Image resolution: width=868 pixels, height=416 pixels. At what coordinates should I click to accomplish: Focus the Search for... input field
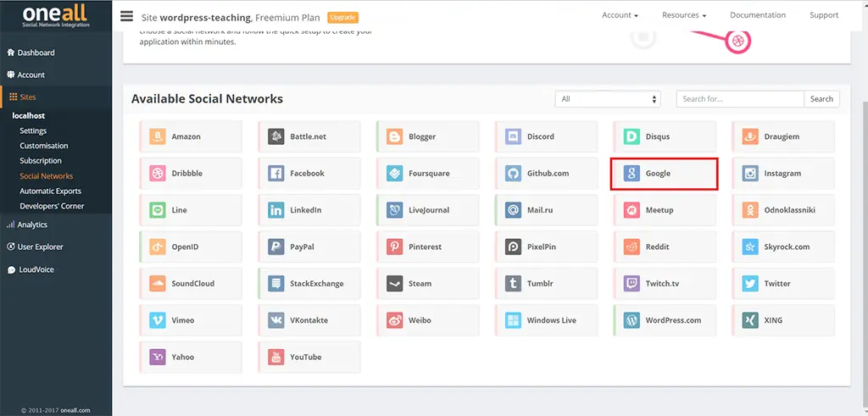click(x=740, y=99)
